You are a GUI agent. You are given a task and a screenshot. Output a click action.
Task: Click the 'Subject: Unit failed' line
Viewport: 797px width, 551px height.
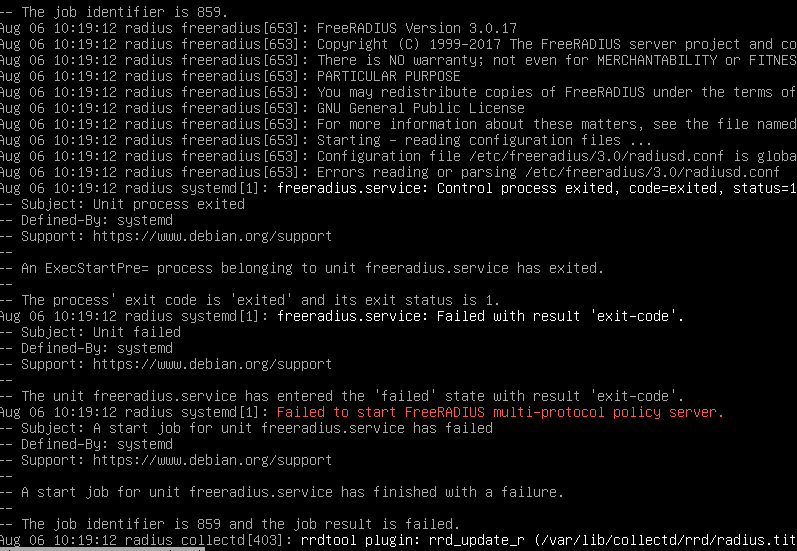[101, 332]
